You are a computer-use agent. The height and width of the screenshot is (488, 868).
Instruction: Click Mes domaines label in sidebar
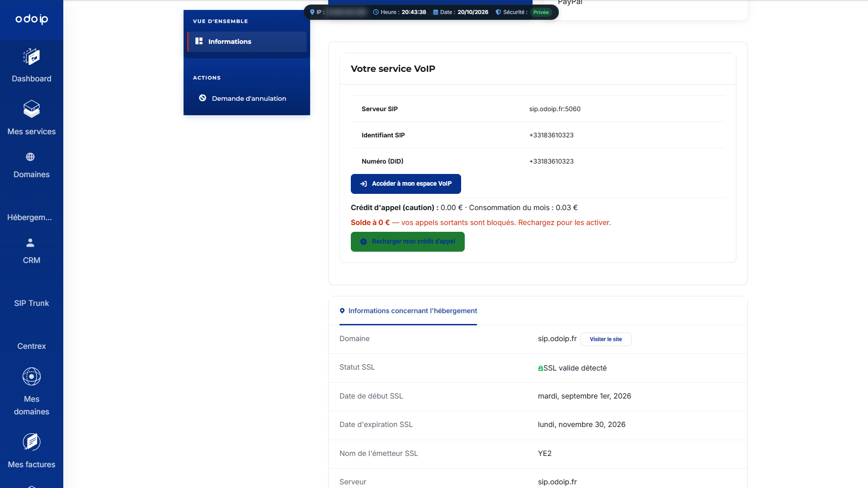[x=32, y=405]
